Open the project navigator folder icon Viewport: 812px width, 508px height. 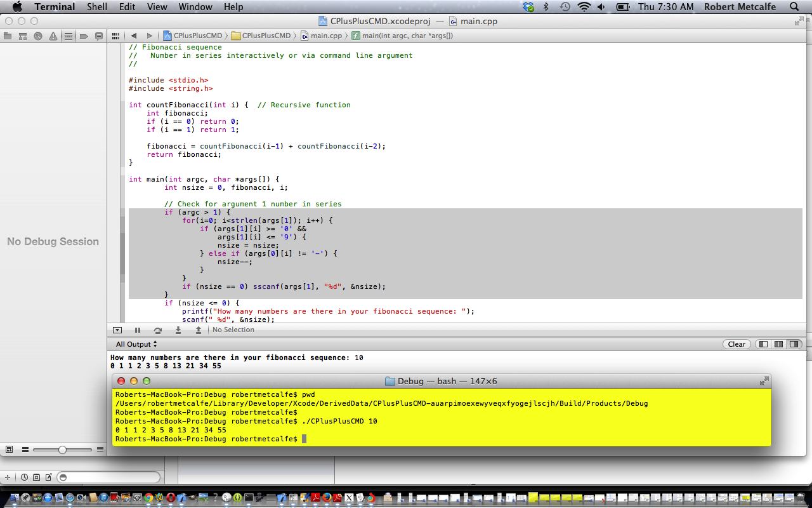(x=8, y=36)
